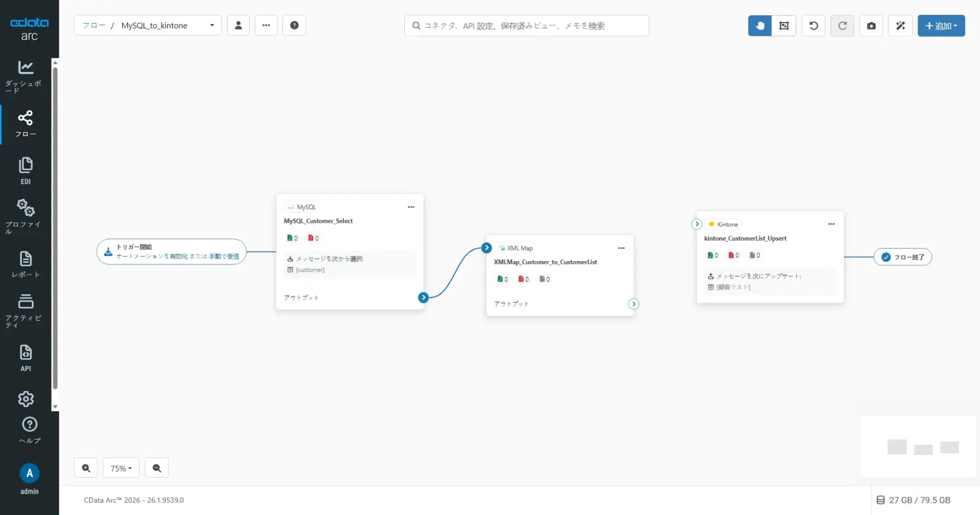The image size is (980, 515).
Task: Select the XMLMap_Customer_to_CustomerList connector title
Action: [x=545, y=262]
